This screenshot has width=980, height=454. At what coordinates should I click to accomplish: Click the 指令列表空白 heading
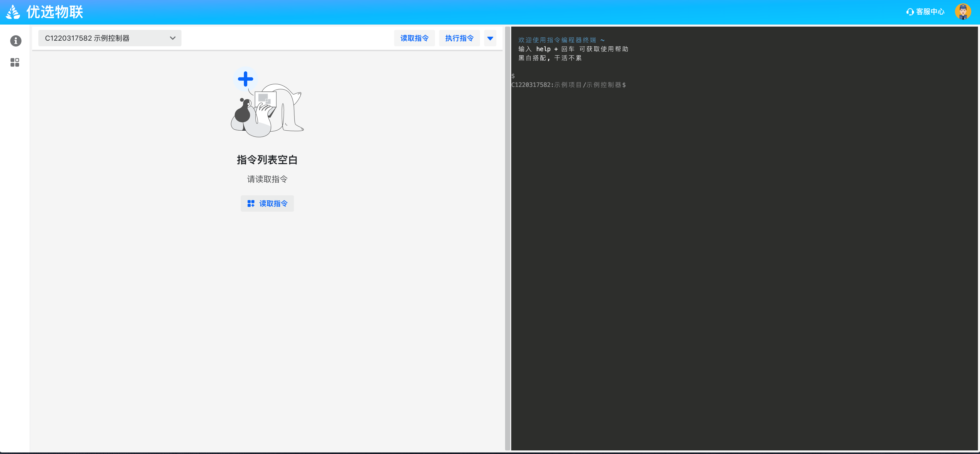(x=267, y=160)
